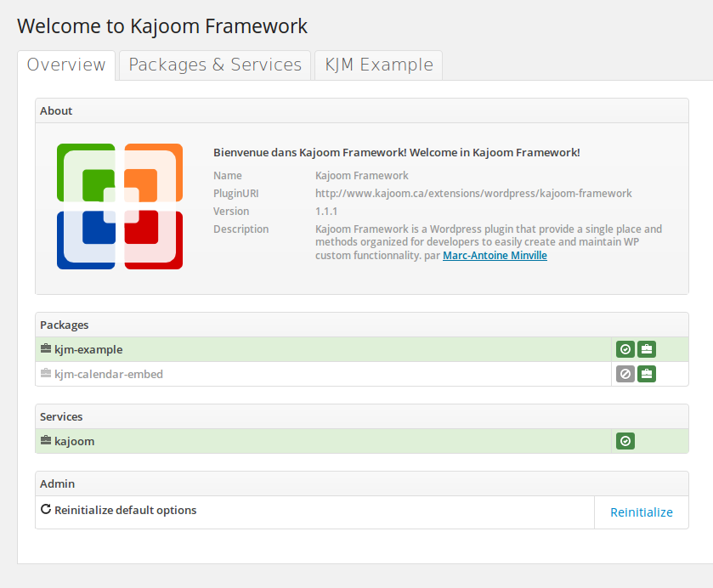Toggle active status of kjm-example package
The height and width of the screenshot is (588, 713).
pyautogui.click(x=625, y=349)
